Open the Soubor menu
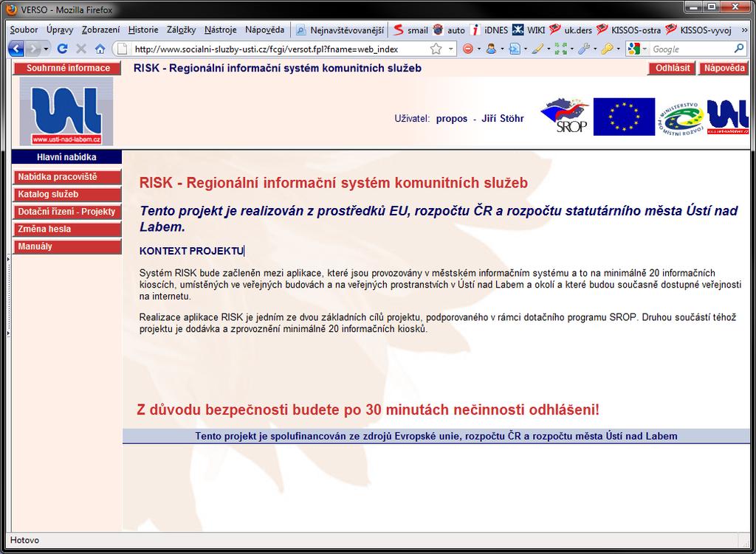The image size is (756, 554). coord(24,30)
